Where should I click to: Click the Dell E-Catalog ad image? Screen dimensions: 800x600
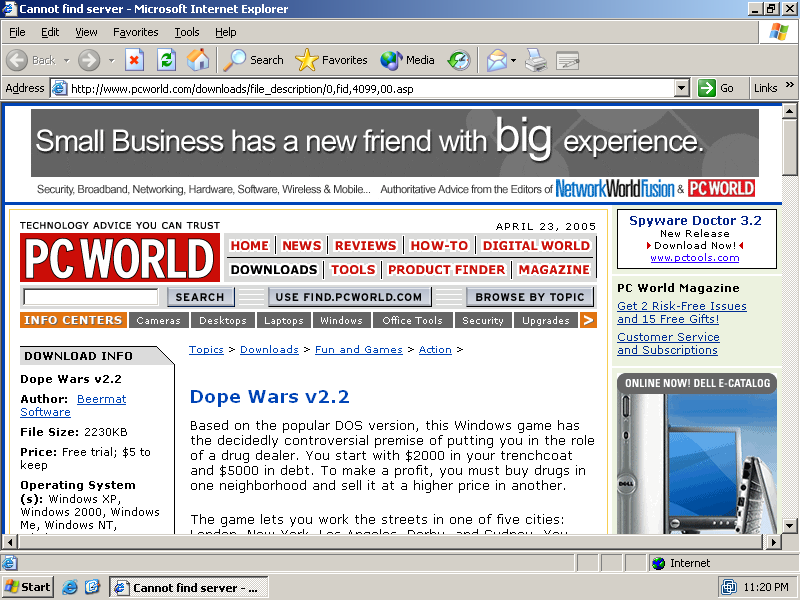point(696,454)
